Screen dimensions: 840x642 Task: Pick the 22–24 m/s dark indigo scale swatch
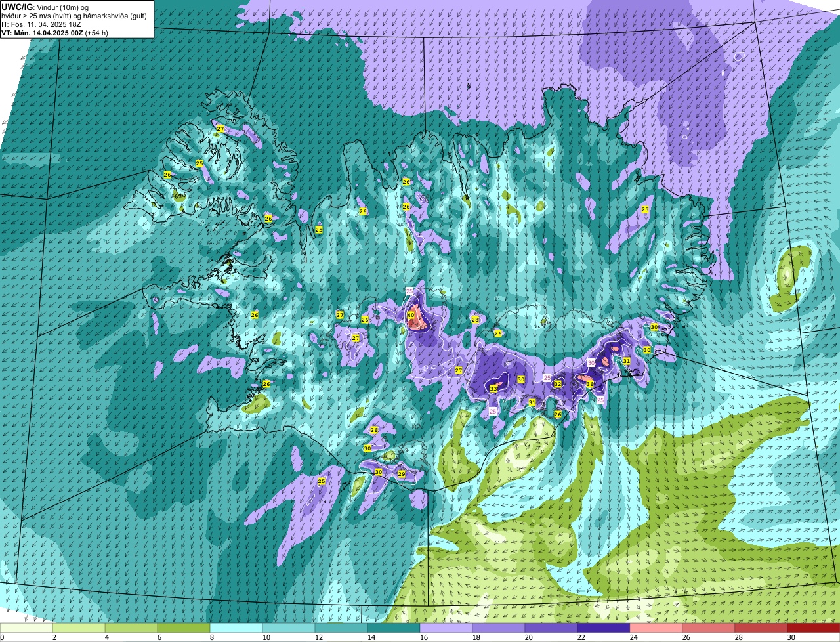(x=604, y=628)
